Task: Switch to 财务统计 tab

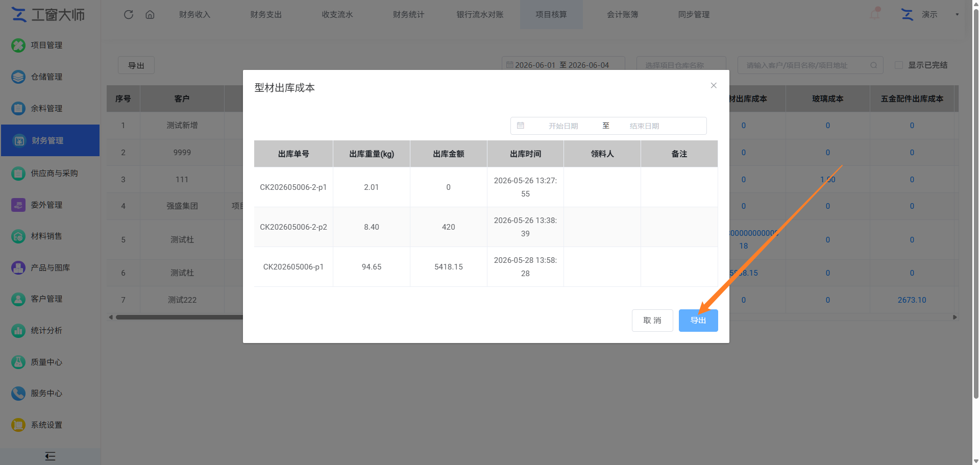Action: (x=408, y=14)
